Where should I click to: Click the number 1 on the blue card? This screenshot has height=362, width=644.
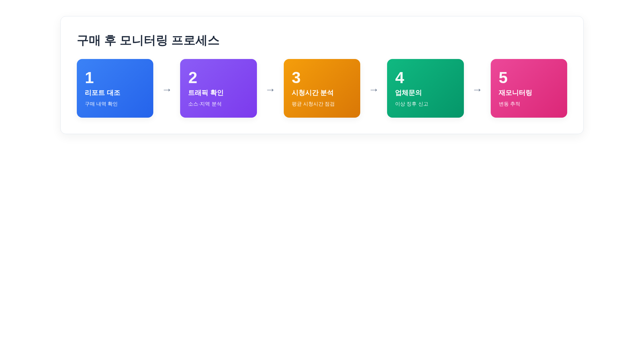tap(89, 77)
